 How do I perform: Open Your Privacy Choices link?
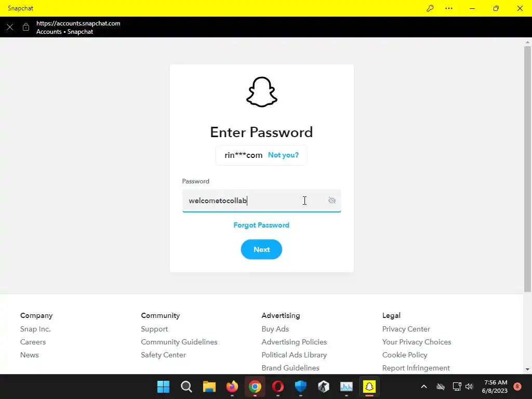click(417, 342)
